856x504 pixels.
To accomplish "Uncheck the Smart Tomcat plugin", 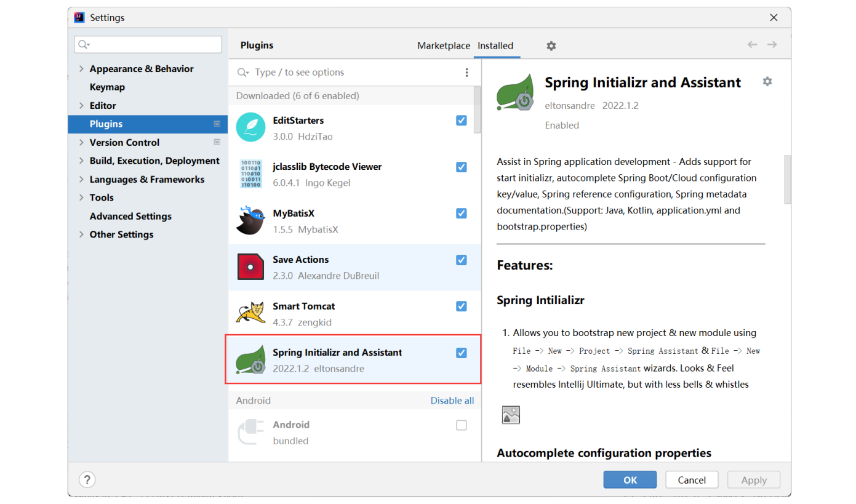I will click(462, 306).
